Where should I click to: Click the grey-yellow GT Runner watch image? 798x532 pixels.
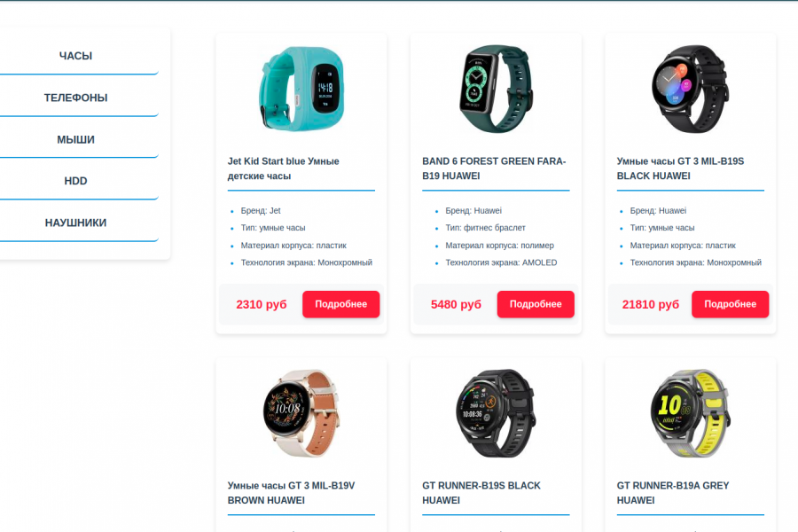pos(690,413)
